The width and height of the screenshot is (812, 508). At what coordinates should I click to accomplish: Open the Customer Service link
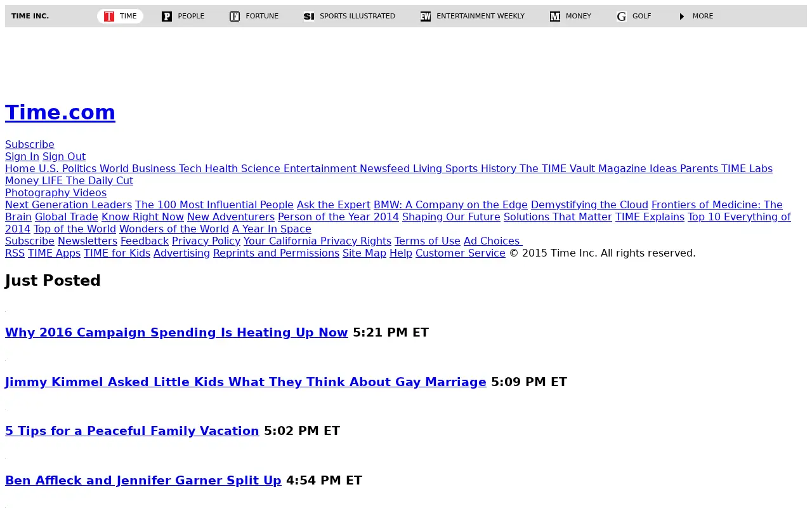tap(461, 253)
